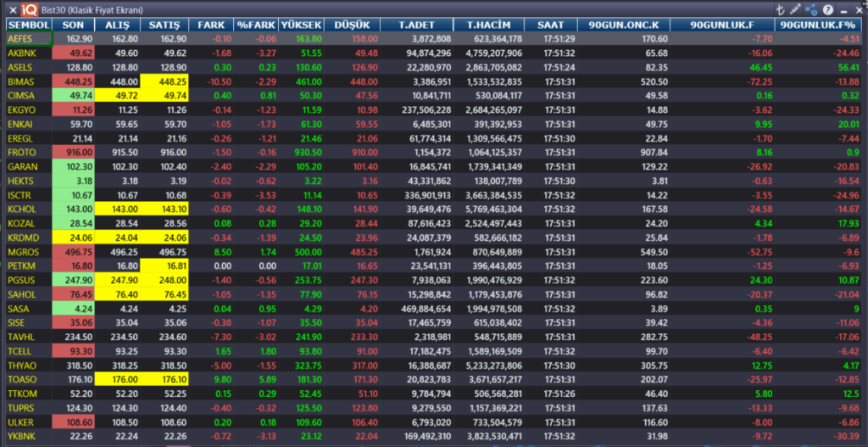Image resolution: width=868 pixels, height=447 pixels.
Task: Click the SAAT column header
Action: [550, 25]
